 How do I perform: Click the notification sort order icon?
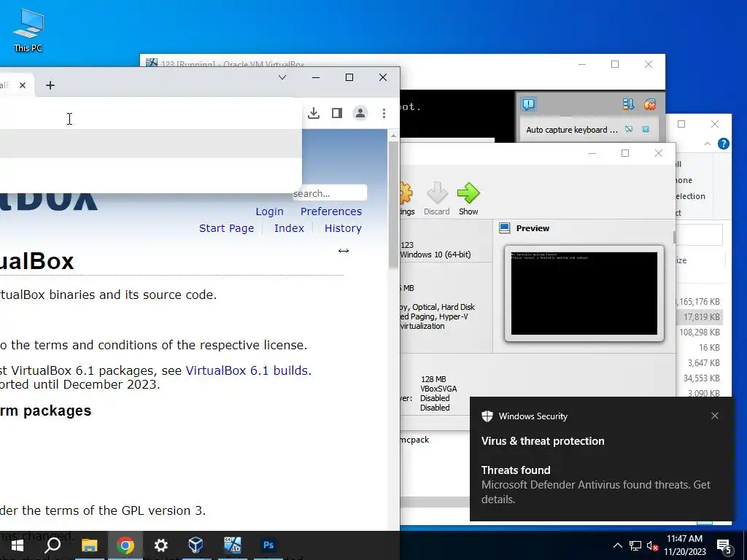(x=628, y=104)
